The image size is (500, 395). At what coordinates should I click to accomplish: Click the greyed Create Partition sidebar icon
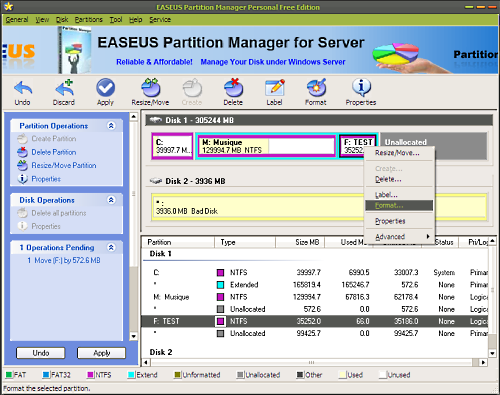click(22, 138)
